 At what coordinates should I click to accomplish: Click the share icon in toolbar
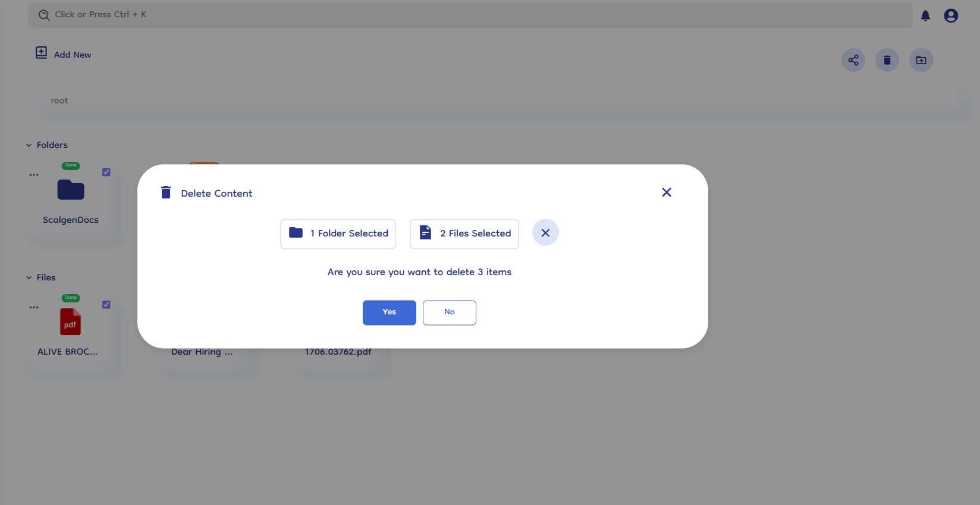tap(853, 60)
